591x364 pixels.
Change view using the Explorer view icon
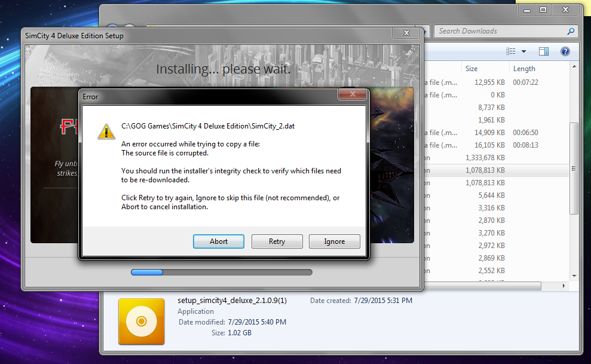[x=511, y=51]
